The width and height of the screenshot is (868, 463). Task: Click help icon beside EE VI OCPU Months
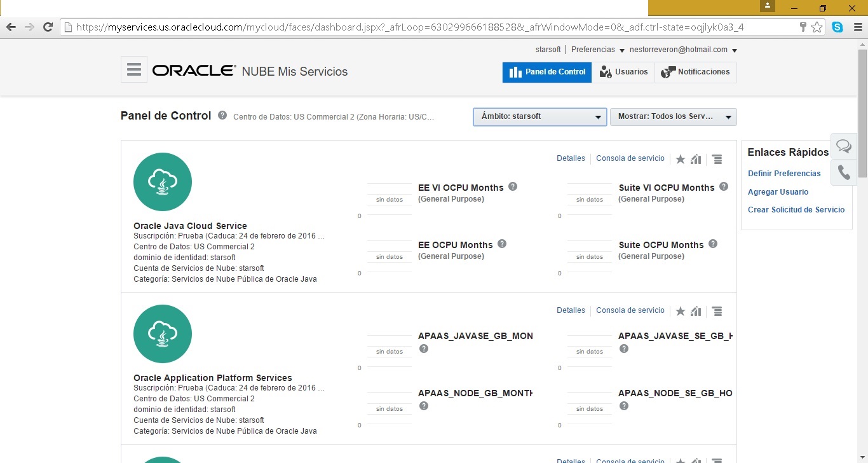point(513,187)
